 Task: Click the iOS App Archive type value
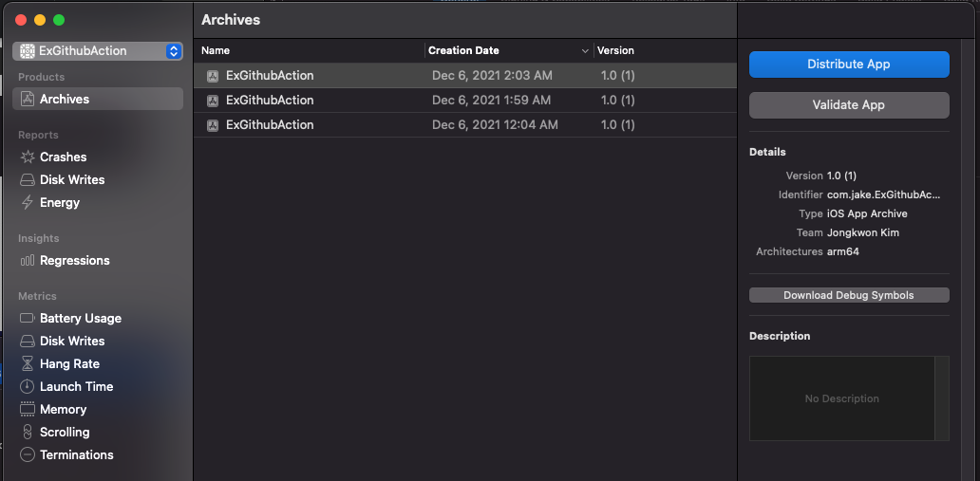[867, 213]
